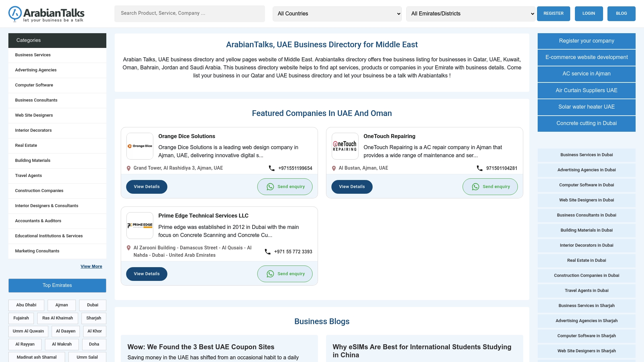The width and height of the screenshot is (644, 362).
Task: Open the BLOG menu item
Action: (x=621, y=14)
